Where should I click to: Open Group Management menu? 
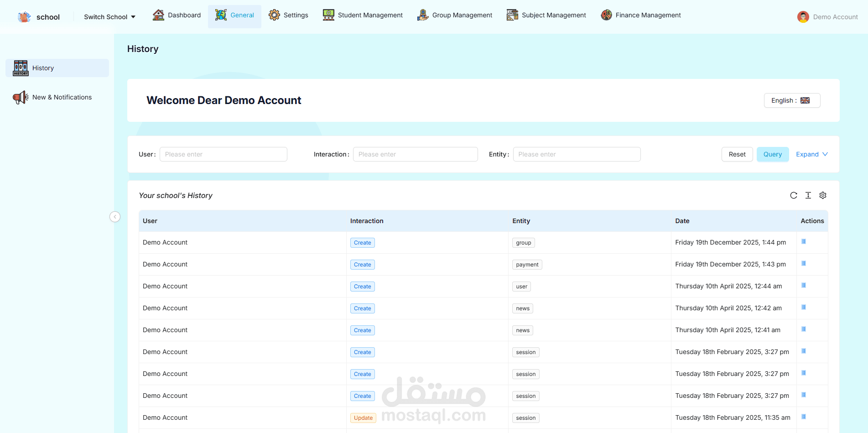coord(455,15)
